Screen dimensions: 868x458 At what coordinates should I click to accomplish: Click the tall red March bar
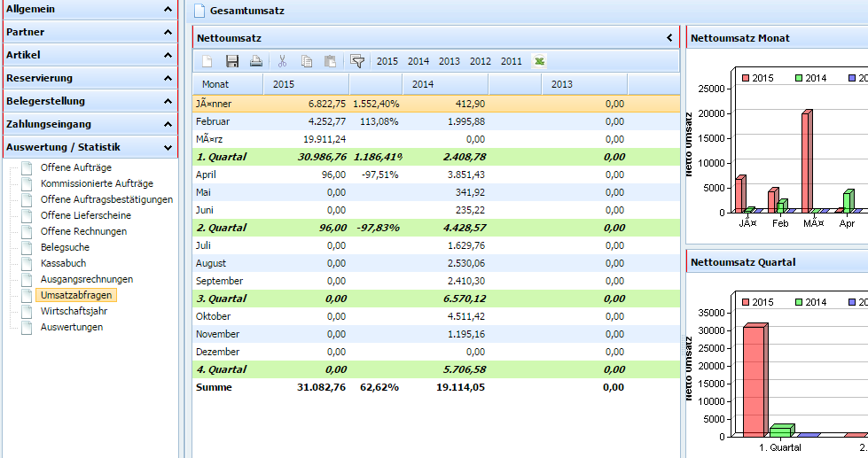point(807,161)
